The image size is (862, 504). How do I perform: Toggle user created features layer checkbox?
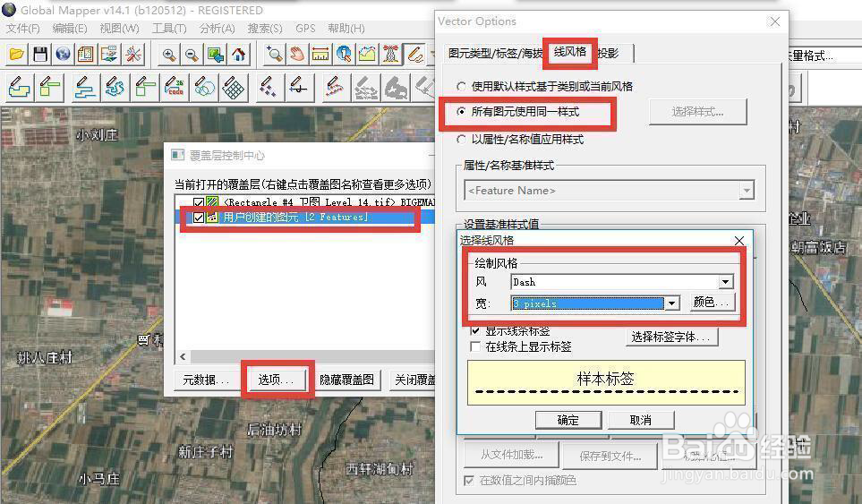pos(199,218)
